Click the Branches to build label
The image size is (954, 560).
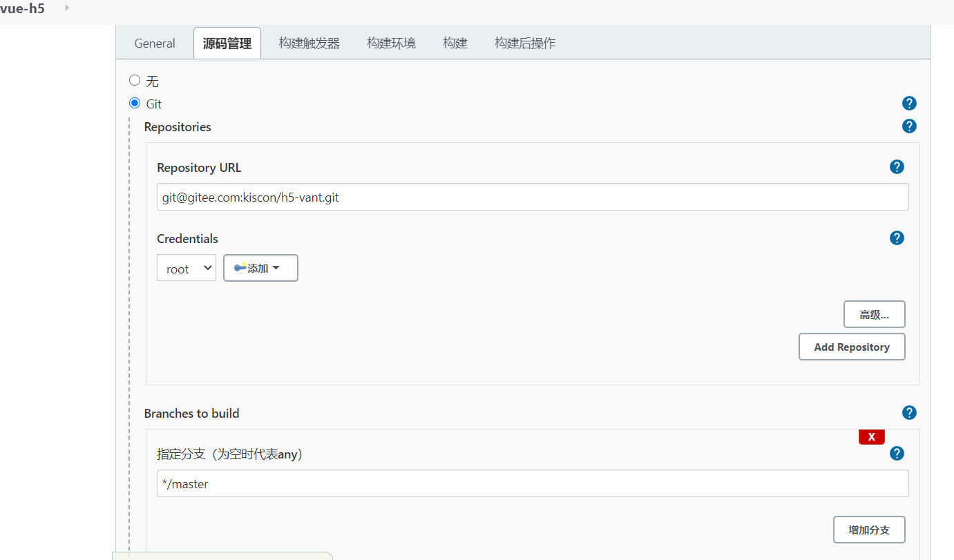click(192, 414)
